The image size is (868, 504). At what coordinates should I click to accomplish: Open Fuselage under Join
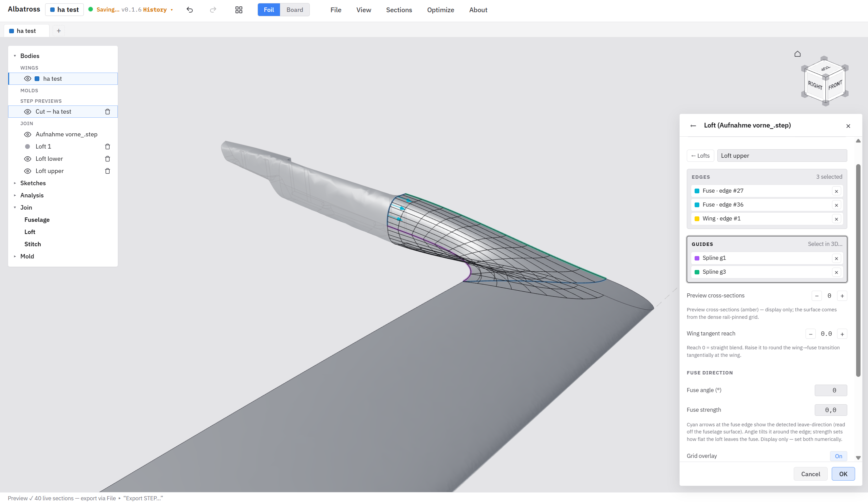[37, 220]
